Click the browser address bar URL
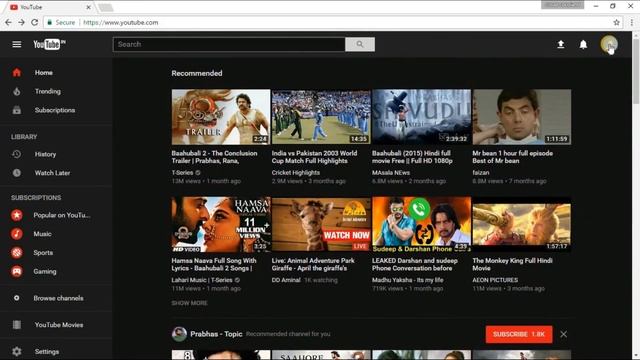The image size is (640, 360). [x=121, y=22]
